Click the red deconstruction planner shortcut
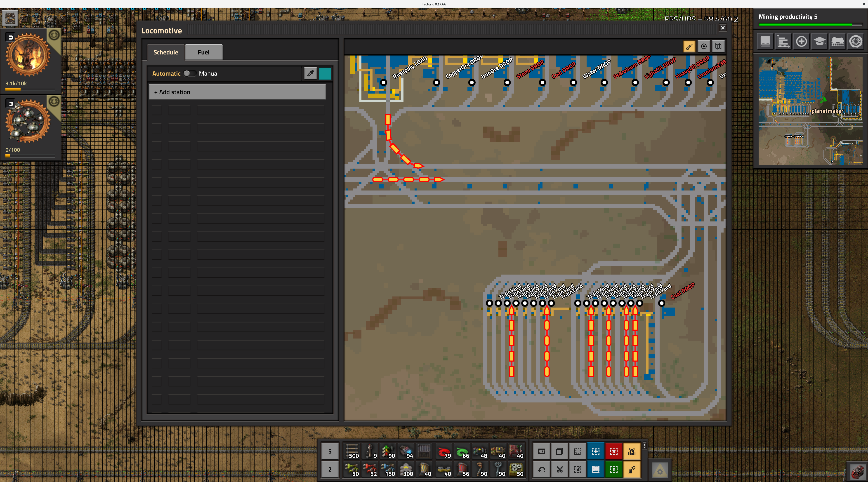The image size is (868, 482). coord(614,451)
